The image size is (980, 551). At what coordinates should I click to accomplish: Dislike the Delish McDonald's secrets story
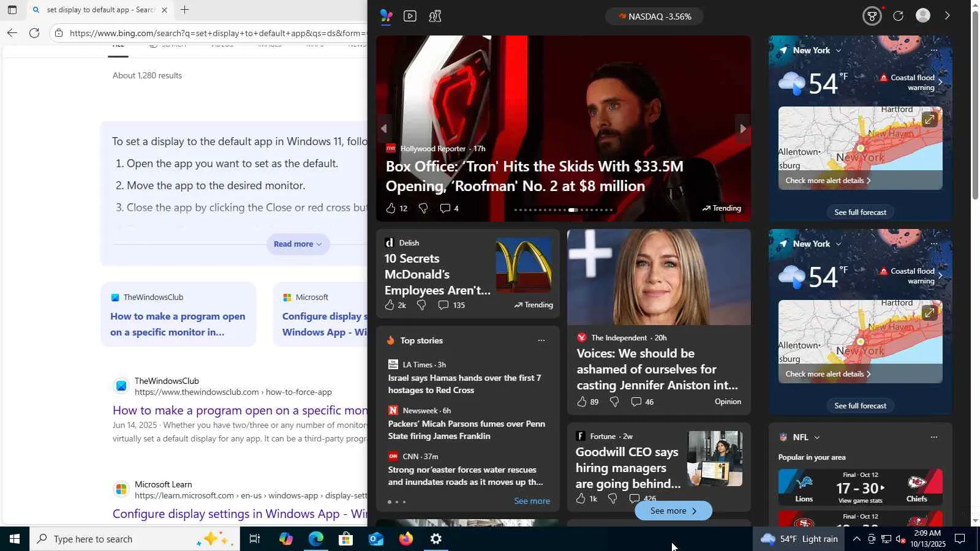pos(421,305)
